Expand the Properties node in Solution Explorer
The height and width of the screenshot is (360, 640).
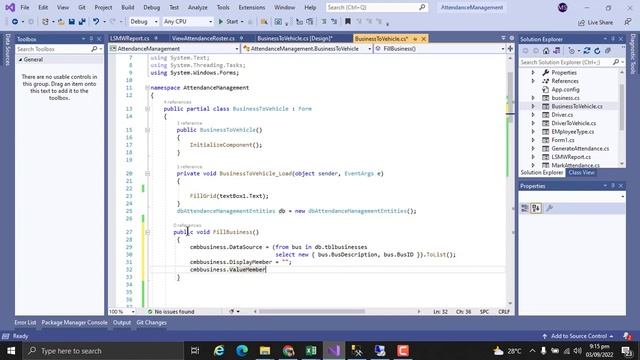(533, 73)
